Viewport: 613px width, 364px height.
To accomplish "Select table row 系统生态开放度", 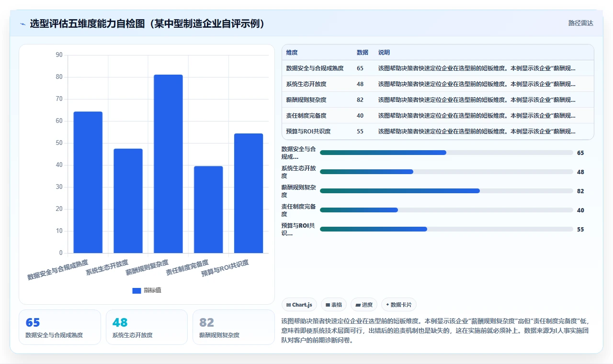I will pos(438,84).
